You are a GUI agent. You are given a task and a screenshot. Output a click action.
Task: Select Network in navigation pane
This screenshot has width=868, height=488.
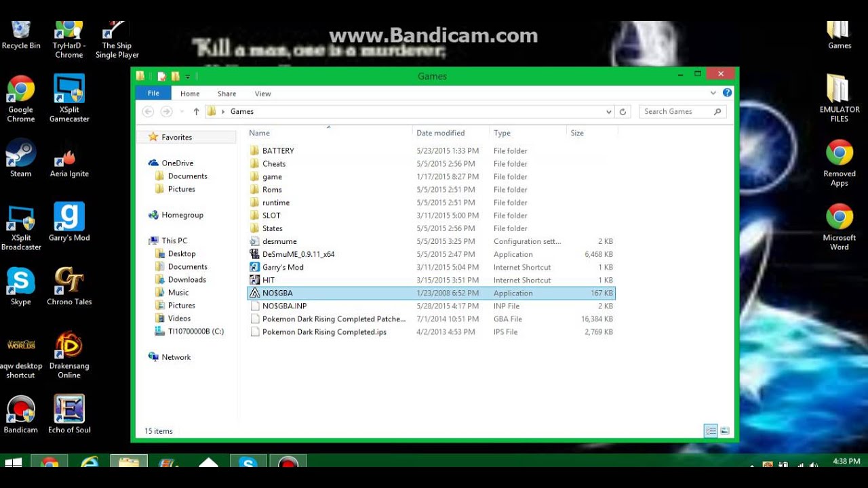tap(176, 357)
